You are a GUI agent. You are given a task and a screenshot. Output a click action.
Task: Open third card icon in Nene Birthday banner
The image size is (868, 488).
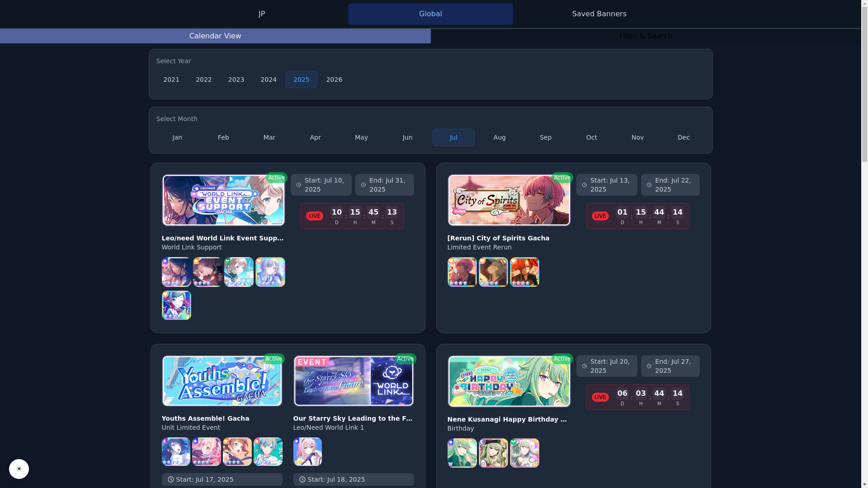click(524, 453)
